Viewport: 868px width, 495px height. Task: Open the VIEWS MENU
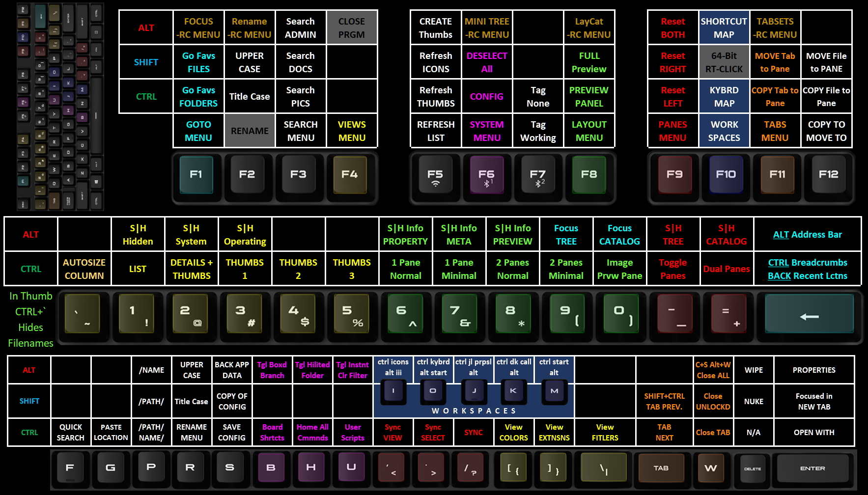tap(352, 131)
